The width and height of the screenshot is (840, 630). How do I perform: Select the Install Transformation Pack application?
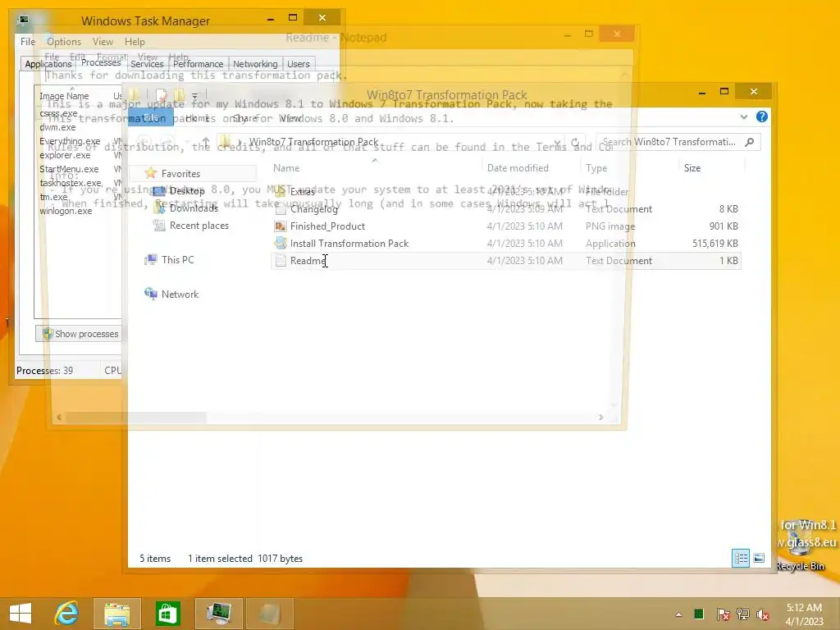click(x=505, y=243)
